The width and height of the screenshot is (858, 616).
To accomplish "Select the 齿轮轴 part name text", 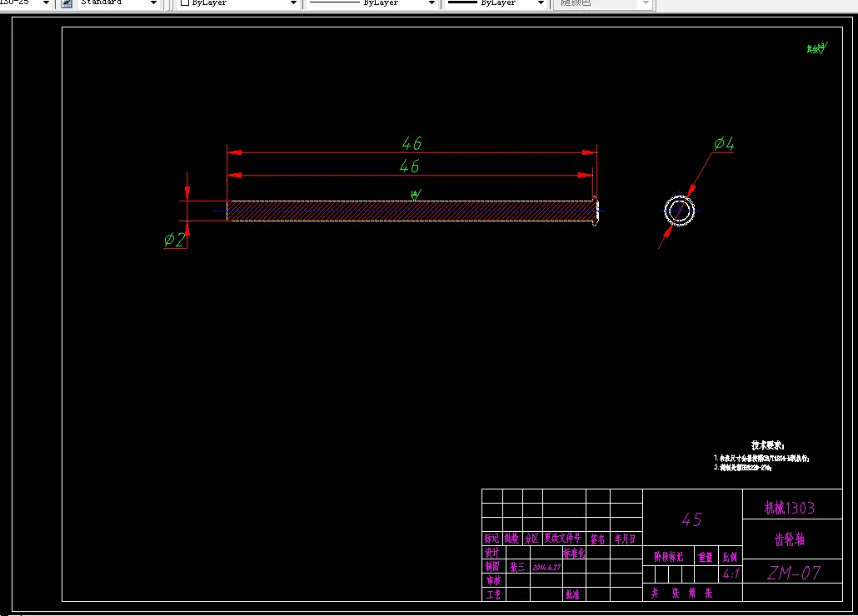I will pos(790,539).
